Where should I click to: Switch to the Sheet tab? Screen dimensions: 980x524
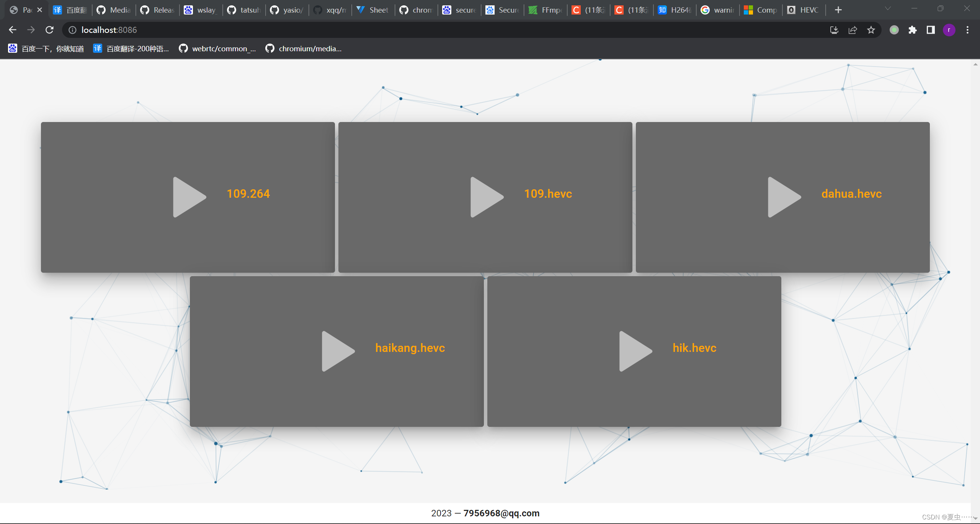(373, 10)
